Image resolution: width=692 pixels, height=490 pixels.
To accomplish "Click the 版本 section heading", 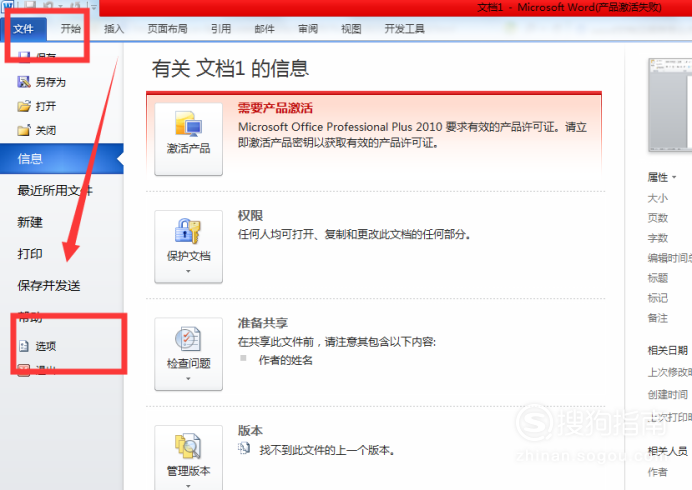I will 250,430.
